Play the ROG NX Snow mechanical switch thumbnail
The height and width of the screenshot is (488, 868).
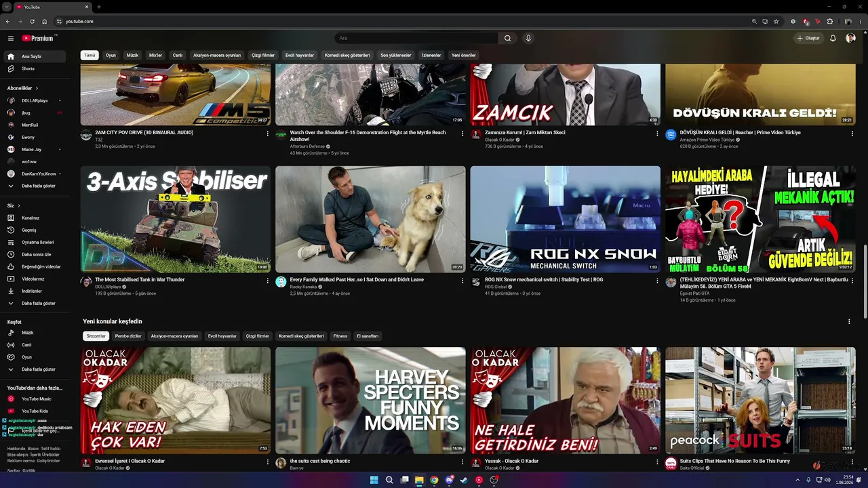pos(566,219)
